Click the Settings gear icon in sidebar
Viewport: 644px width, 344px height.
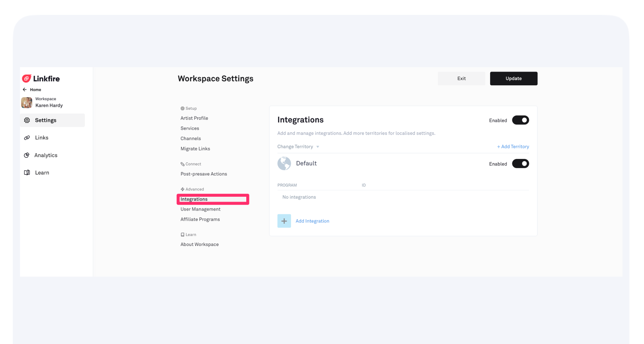(x=27, y=120)
